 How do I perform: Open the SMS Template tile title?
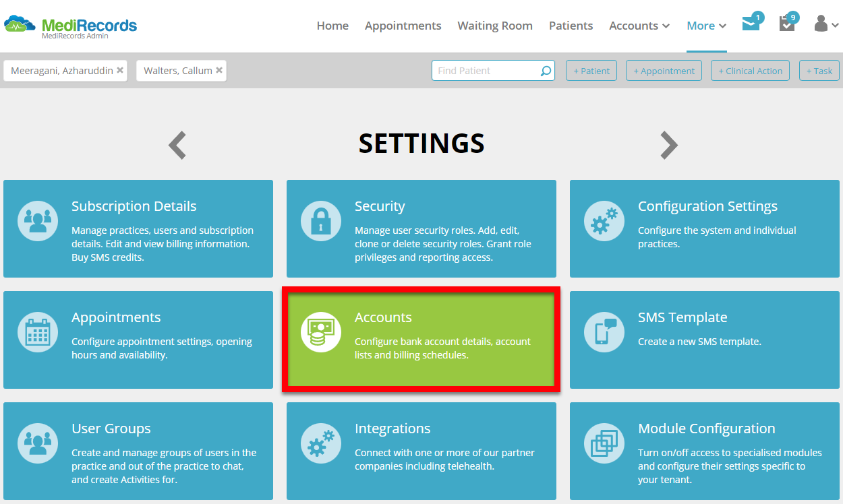pyautogui.click(x=682, y=317)
